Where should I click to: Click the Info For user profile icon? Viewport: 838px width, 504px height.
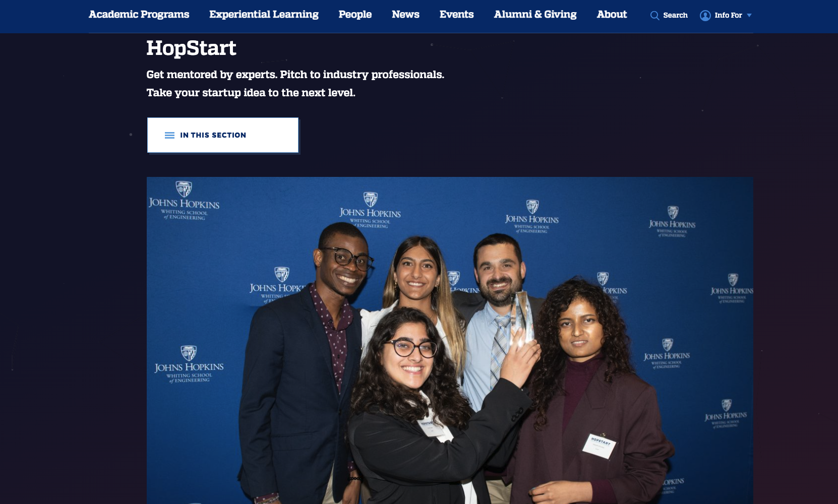[705, 16]
